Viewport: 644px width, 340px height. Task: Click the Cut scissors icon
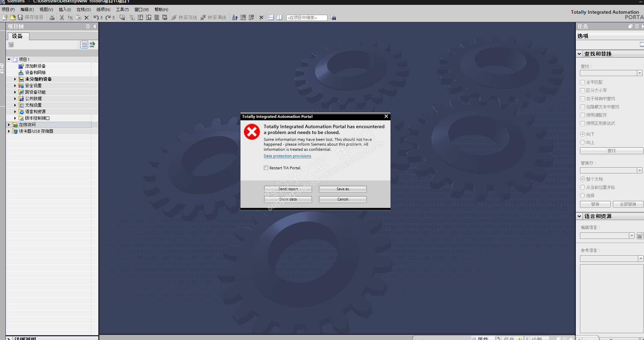click(62, 17)
